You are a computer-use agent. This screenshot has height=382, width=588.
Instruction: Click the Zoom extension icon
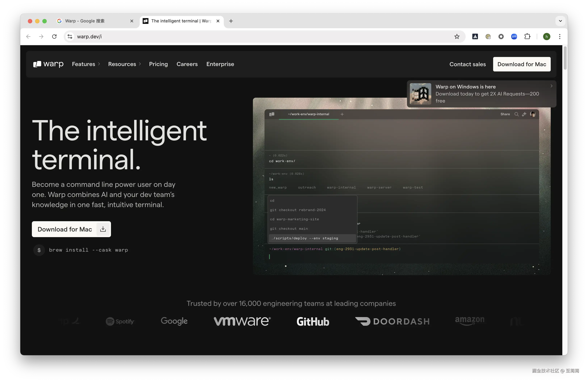[514, 37]
